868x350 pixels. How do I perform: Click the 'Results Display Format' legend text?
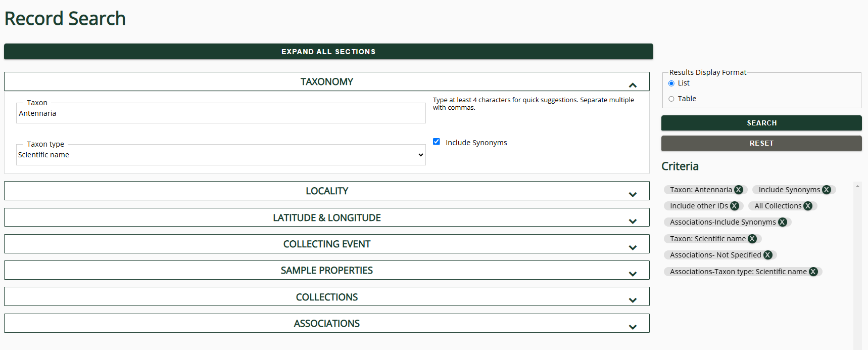[x=708, y=72]
